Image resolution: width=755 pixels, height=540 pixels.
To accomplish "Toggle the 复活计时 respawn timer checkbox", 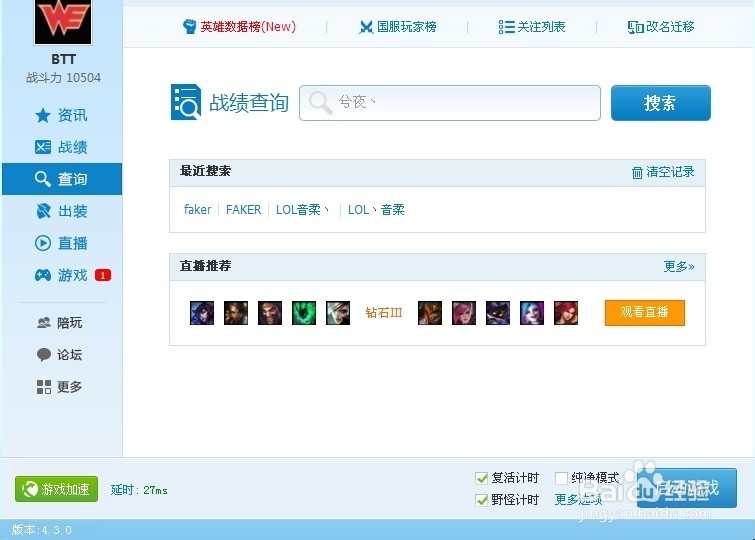I will point(482,478).
